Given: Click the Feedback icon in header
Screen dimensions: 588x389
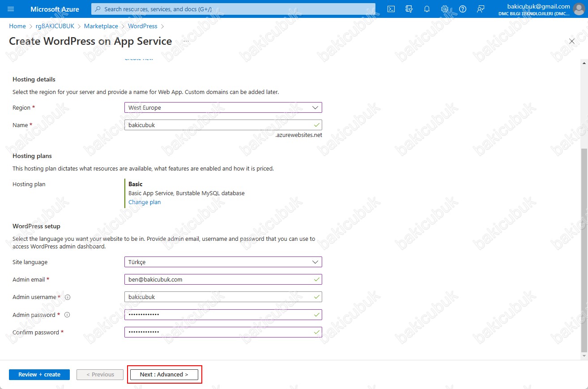Looking at the screenshot, I should pos(481,9).
